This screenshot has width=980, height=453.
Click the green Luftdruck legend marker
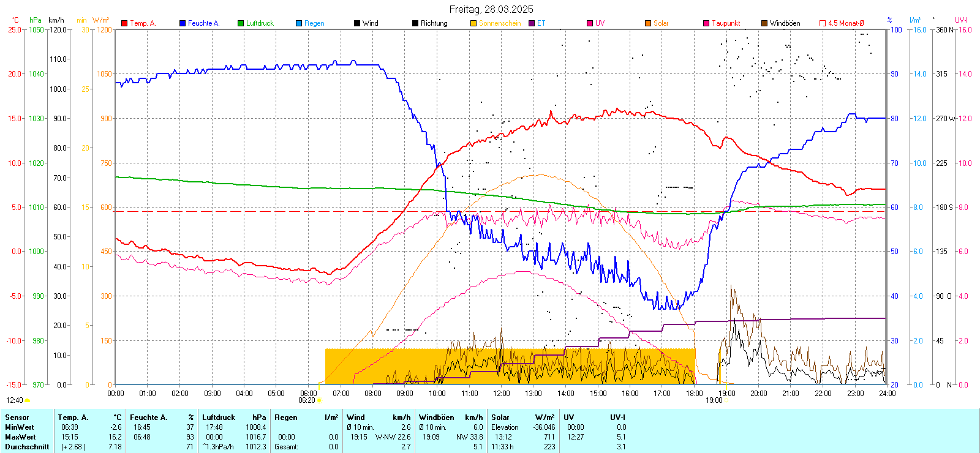point(241,23)
